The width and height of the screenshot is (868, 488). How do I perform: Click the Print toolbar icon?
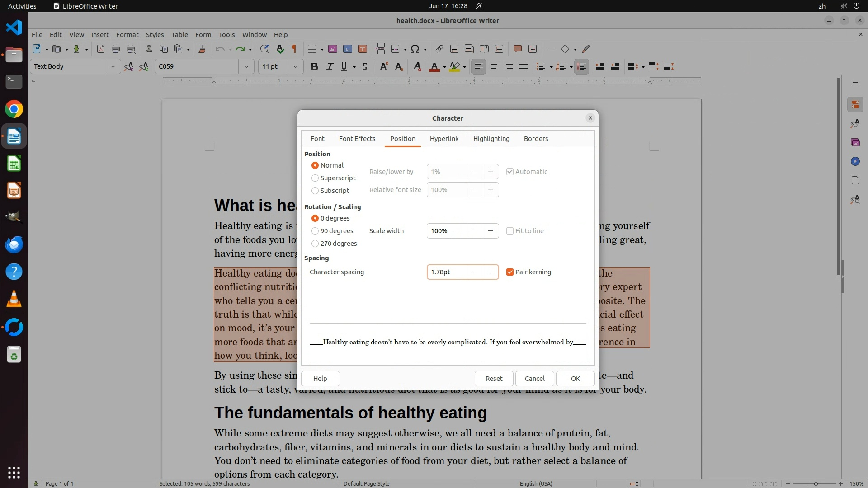point(116,49)
